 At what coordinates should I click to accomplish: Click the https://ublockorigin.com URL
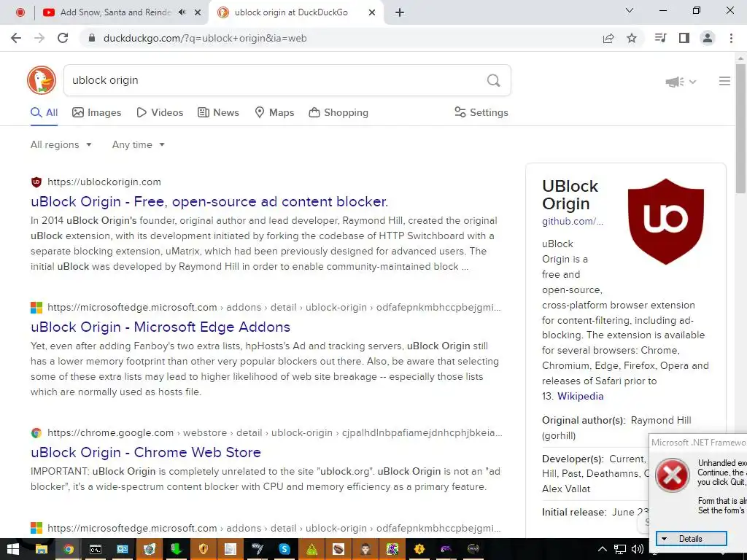[104, 182]
